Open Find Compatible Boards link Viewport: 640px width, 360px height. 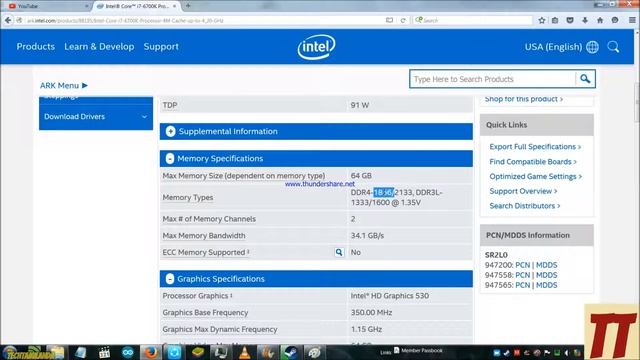tap(533, 162)
